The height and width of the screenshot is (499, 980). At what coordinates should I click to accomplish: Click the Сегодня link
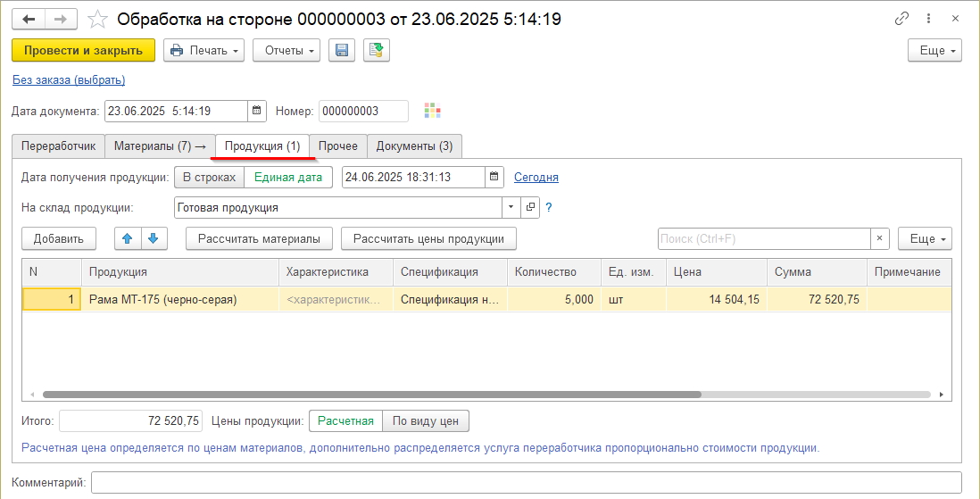(x=536, y=177)
